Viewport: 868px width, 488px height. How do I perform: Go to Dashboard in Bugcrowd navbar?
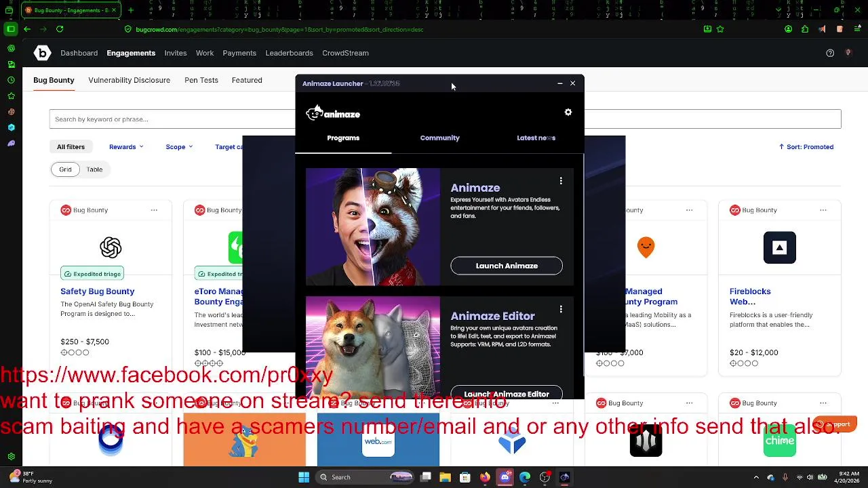point(79,53)
